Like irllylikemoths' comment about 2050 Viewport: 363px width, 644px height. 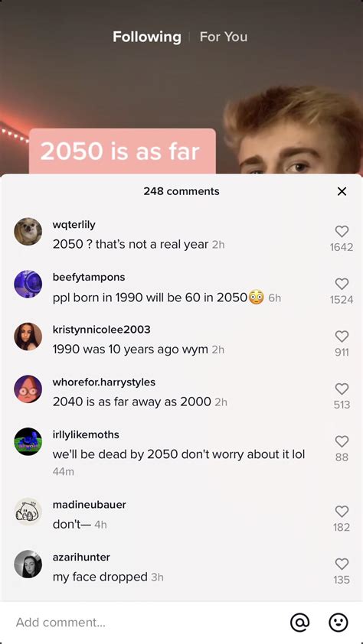(x=342, y=441)
